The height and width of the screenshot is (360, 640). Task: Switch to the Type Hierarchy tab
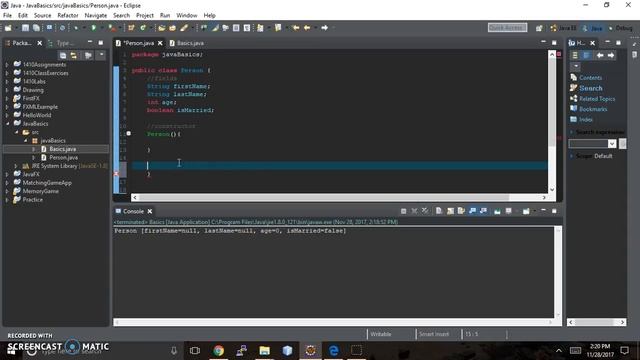point(62,43)
